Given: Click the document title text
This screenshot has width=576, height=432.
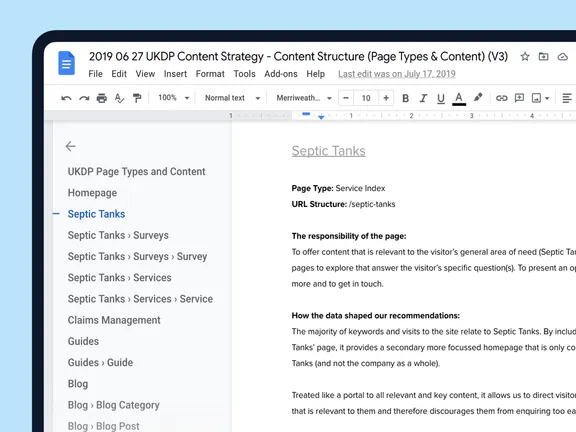Looking at the screenshot, I should point(298,57).
